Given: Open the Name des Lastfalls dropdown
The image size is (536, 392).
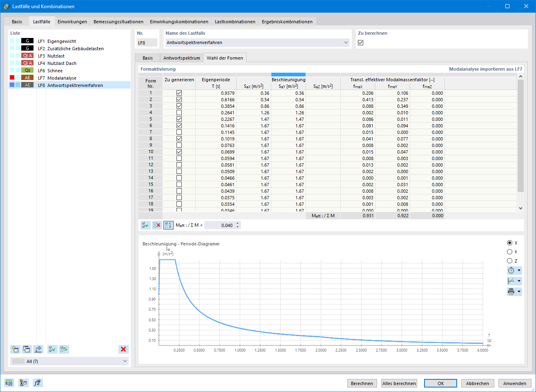Looking at the screenshot, I should pyautogui.click(x=346, y=42).
